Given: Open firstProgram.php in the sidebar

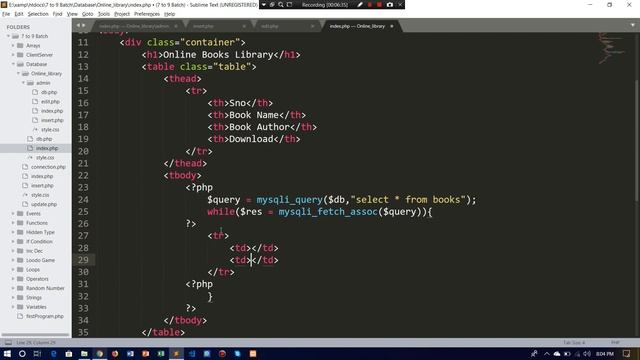Looking at the screenshot, I should (x=44, y=316).
